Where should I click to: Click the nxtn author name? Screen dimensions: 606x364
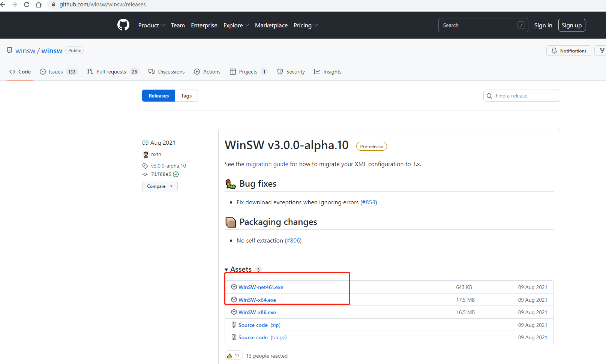pyautogui.click(x=156, y=154)
